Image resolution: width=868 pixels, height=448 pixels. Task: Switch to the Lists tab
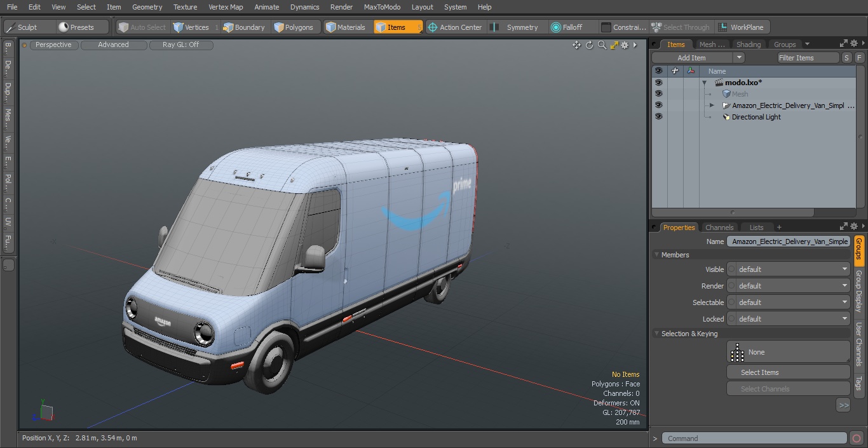pyautogui.click(x=756, y=227)
